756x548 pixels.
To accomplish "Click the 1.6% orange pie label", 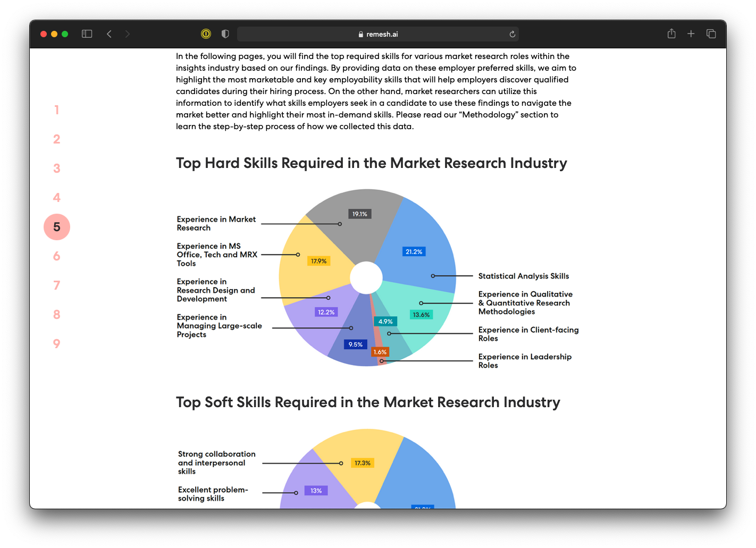I will [380, 352].
